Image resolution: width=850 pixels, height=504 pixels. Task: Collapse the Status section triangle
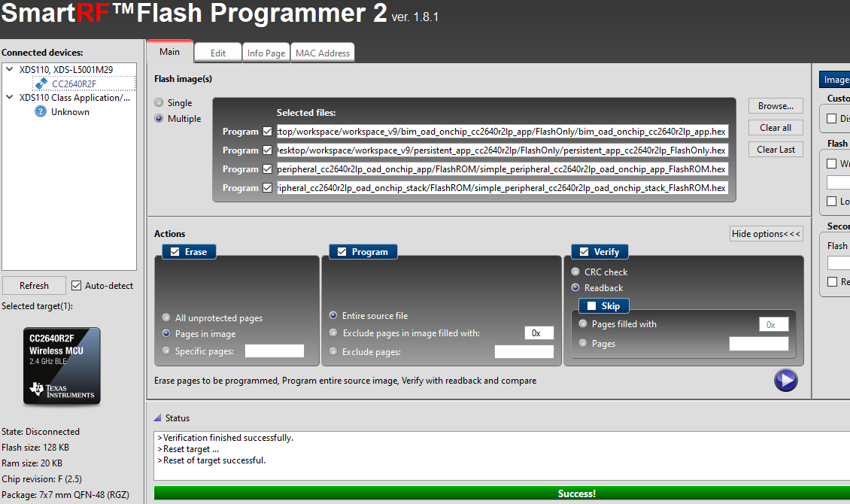(158, 417)
